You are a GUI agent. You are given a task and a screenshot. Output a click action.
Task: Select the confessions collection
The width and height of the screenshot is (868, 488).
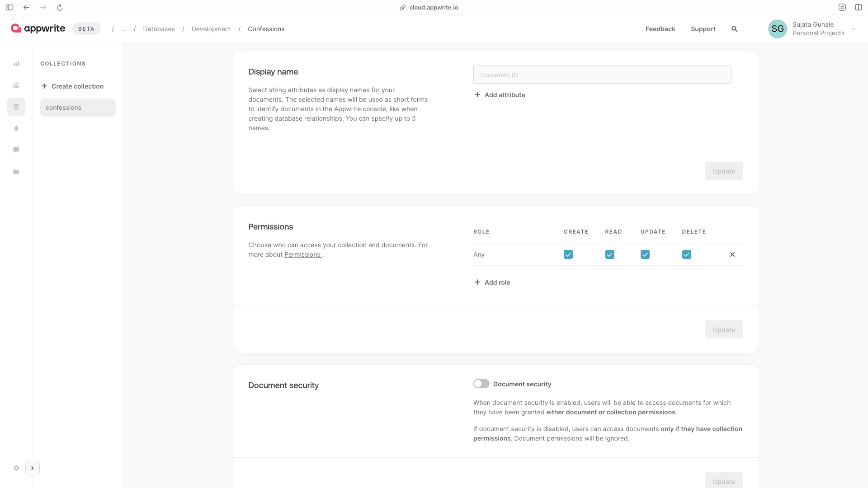click(78, 108)
